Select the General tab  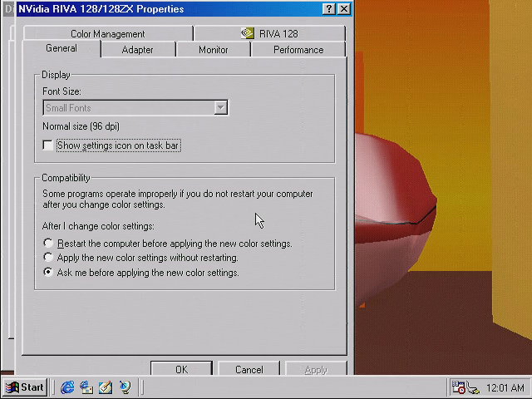click(62, 48)
